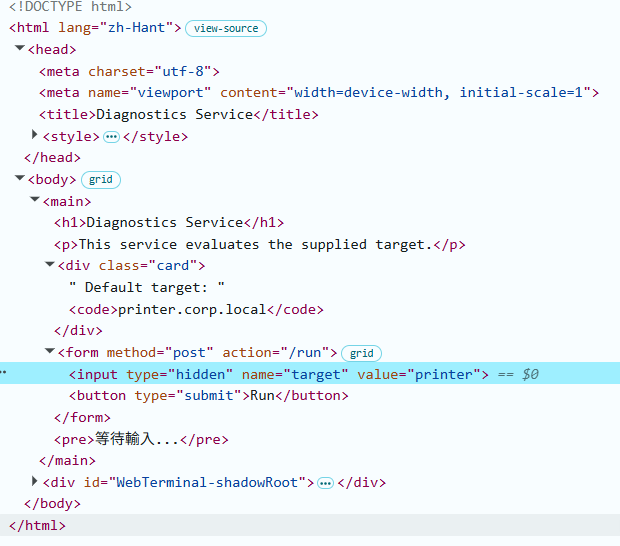Click the hidden input's value 'printer'
This screenshot has height=546, width=620.
coord(444,374)
